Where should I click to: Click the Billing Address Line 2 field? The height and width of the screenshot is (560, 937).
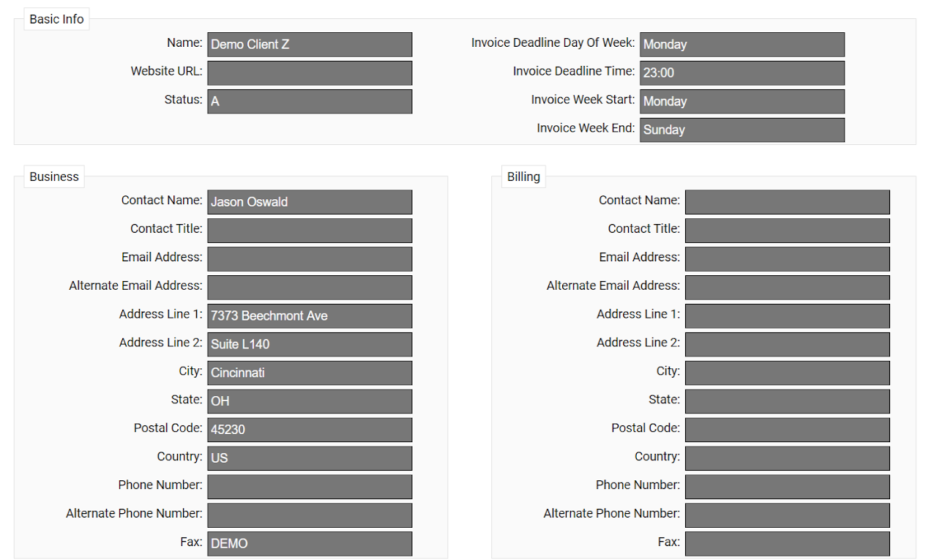pos(788,344)
